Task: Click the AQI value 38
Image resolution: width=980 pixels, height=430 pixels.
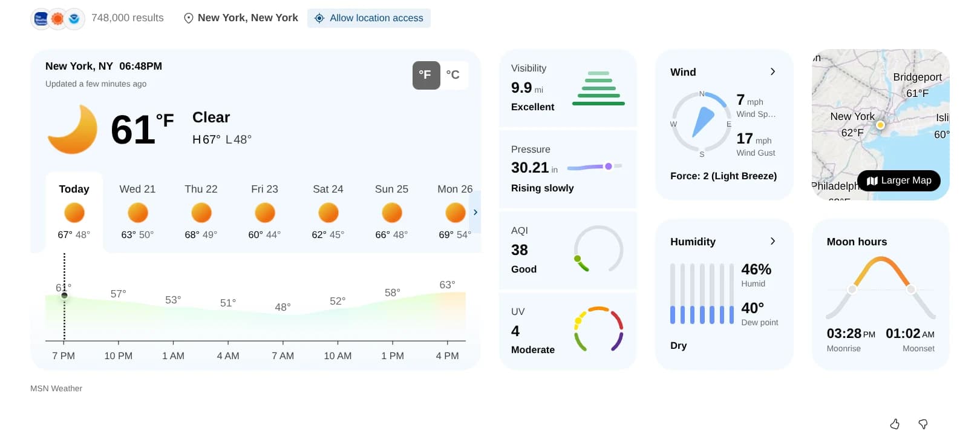Action: point(520,250)
